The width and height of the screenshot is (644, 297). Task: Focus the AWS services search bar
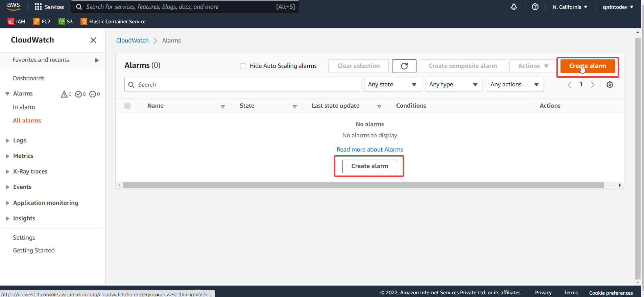[x=185, y=7]
